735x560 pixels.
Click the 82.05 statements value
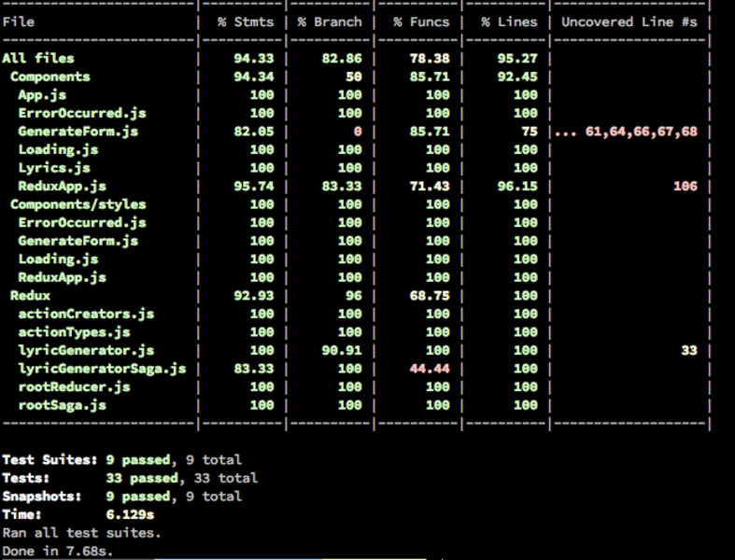point(254,132)
